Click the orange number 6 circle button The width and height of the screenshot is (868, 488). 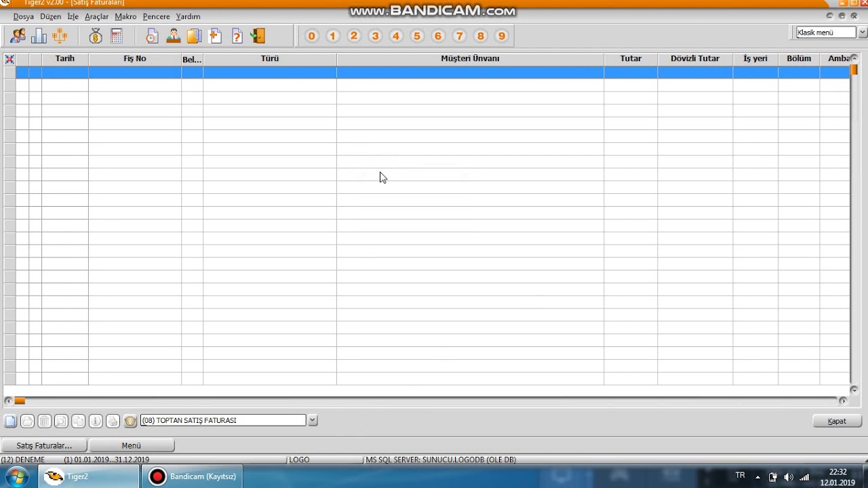pyautogui.click(x=438, y=36)
